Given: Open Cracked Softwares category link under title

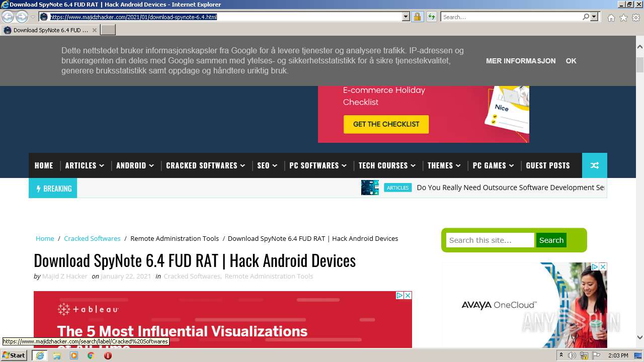Looking at the screenshot, I should click(x=192, y=276).
